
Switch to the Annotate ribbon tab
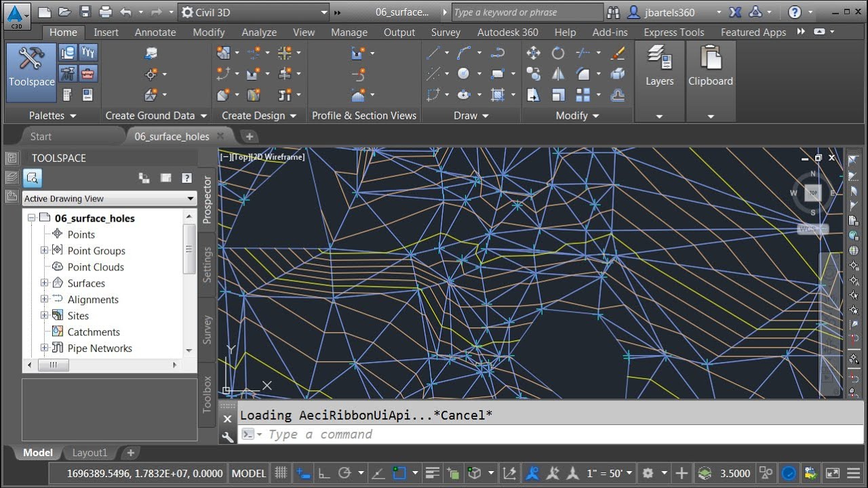click(155, 32)
